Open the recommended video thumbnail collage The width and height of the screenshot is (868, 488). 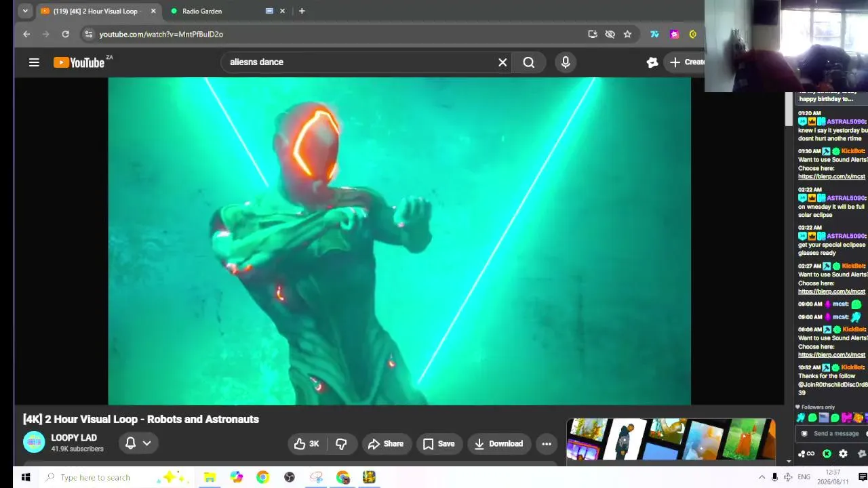coord(671,439)
